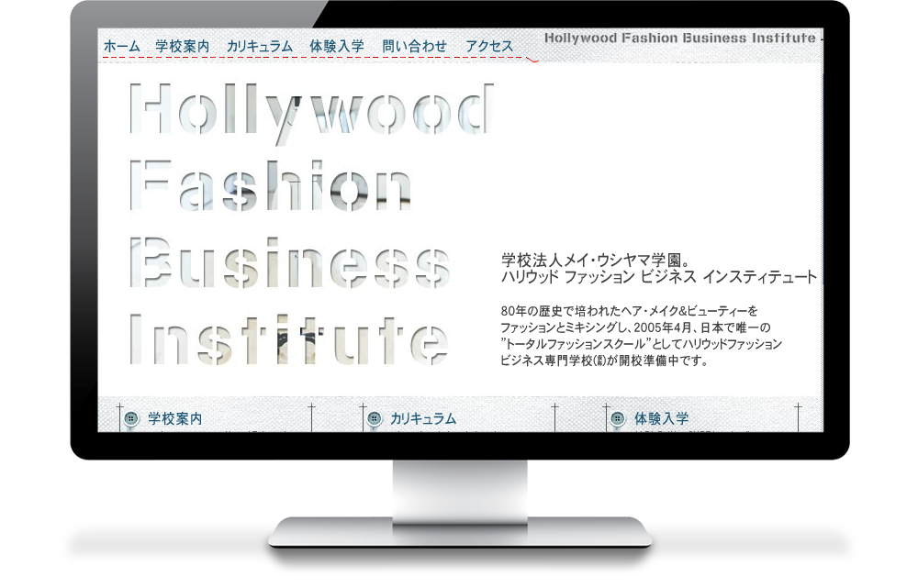
Task: Click the button icon beside bottom 体験入学
Action: click(617, 418)
